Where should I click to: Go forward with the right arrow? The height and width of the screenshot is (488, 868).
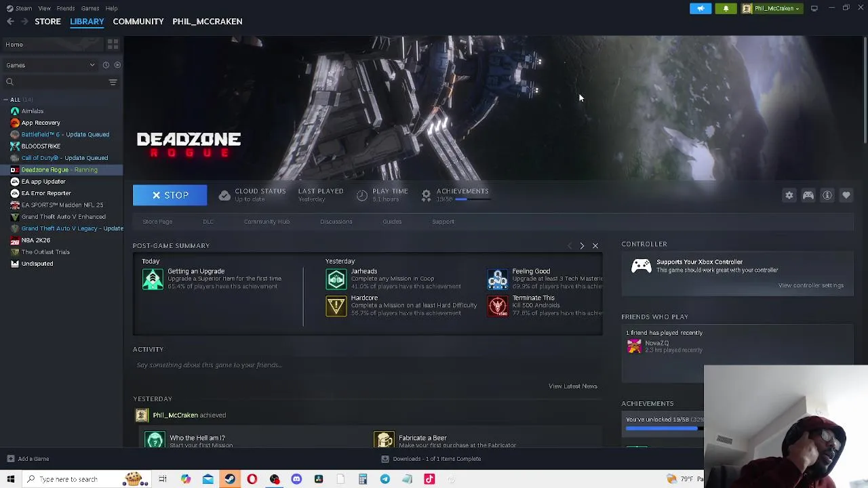point(25,22)
